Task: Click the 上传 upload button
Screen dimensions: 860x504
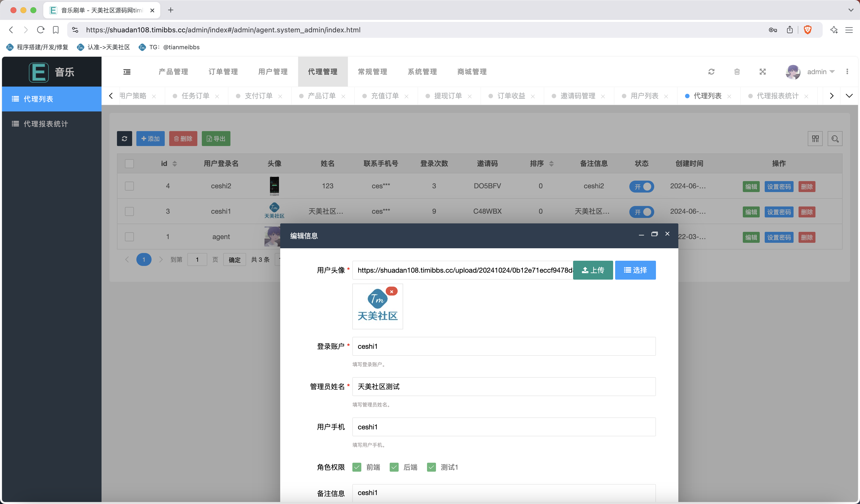Action: coord(593,270)
